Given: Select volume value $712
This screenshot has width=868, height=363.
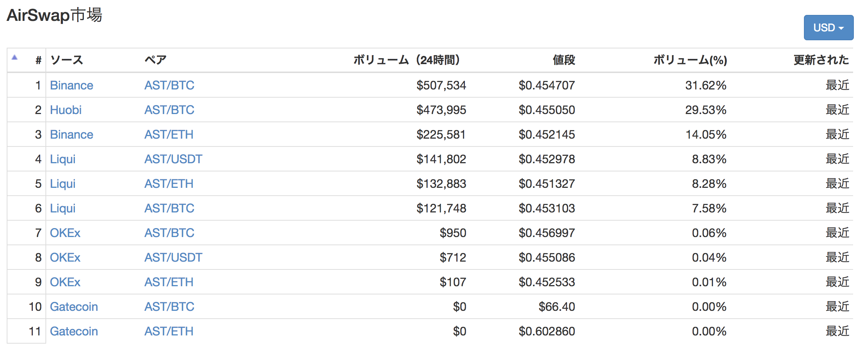Looking at the screenshot, I should click(453, 258).
